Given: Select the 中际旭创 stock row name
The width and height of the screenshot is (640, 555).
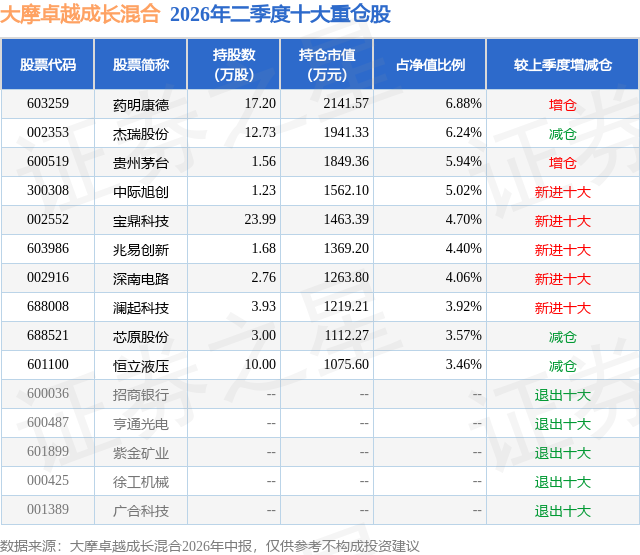Looking at the screenshot, I should pos(141,192).
